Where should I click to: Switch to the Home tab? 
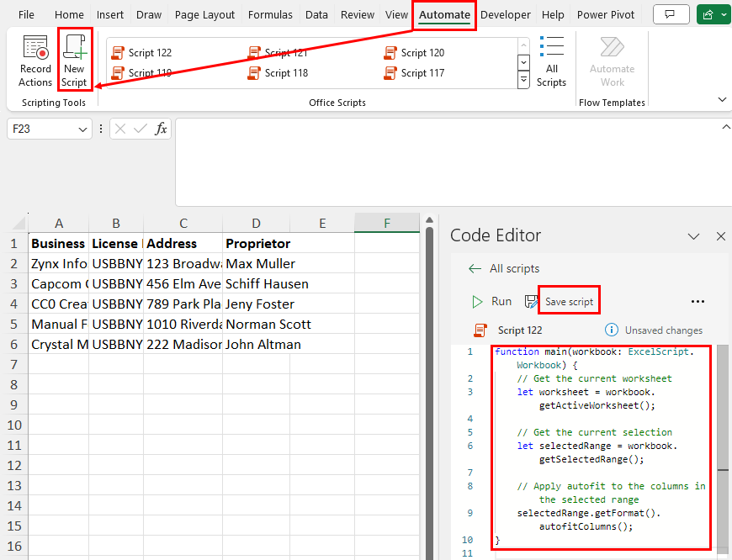(x=69, y=15)
